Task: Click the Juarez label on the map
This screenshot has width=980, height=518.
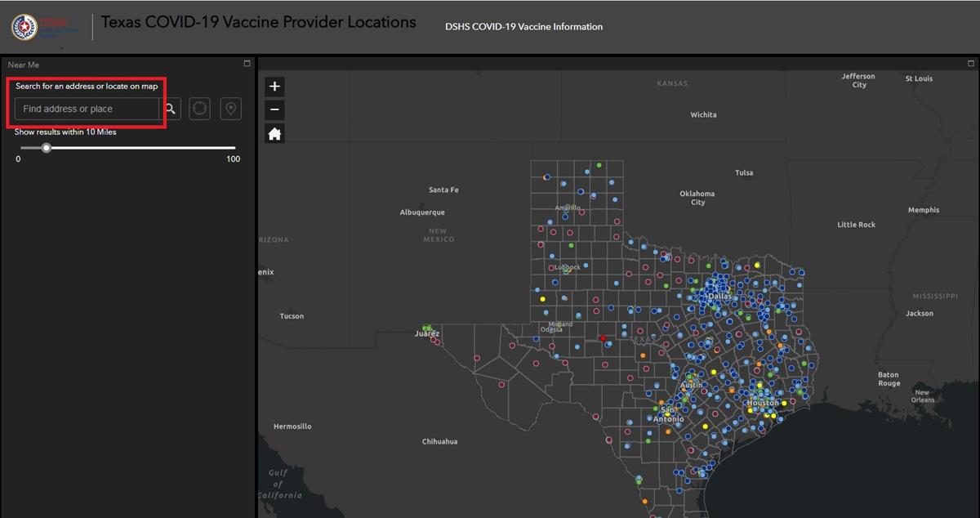Action: coord(427,333)
